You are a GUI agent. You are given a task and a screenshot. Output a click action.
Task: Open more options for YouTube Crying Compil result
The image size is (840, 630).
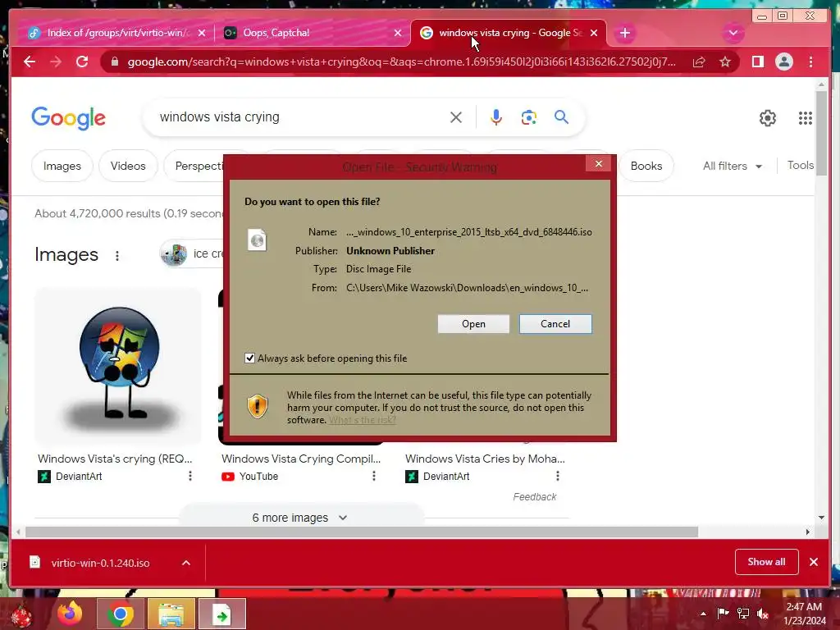pos(374,476)
